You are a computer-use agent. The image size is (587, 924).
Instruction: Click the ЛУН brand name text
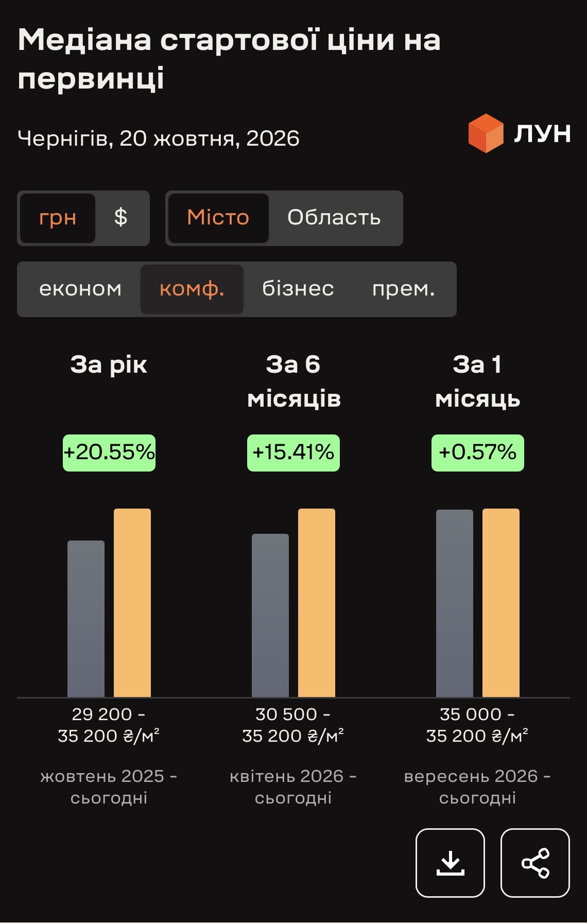tap(542, 134)
